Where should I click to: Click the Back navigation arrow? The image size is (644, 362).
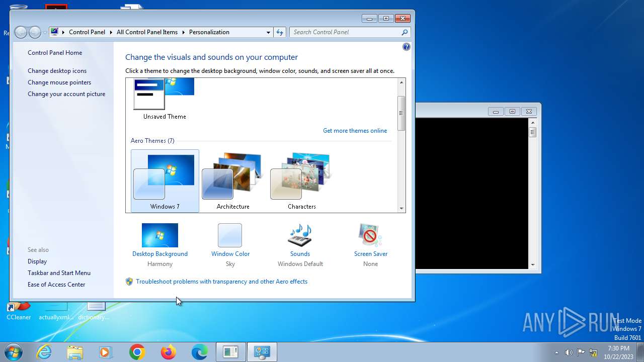[21, 32]
